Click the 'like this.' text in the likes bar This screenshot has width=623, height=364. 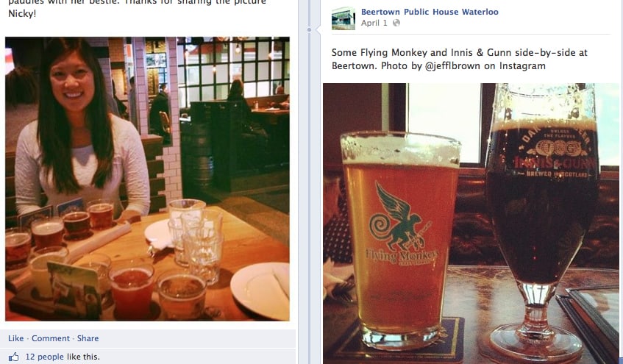pyautogui.click(x=83, y=357)
